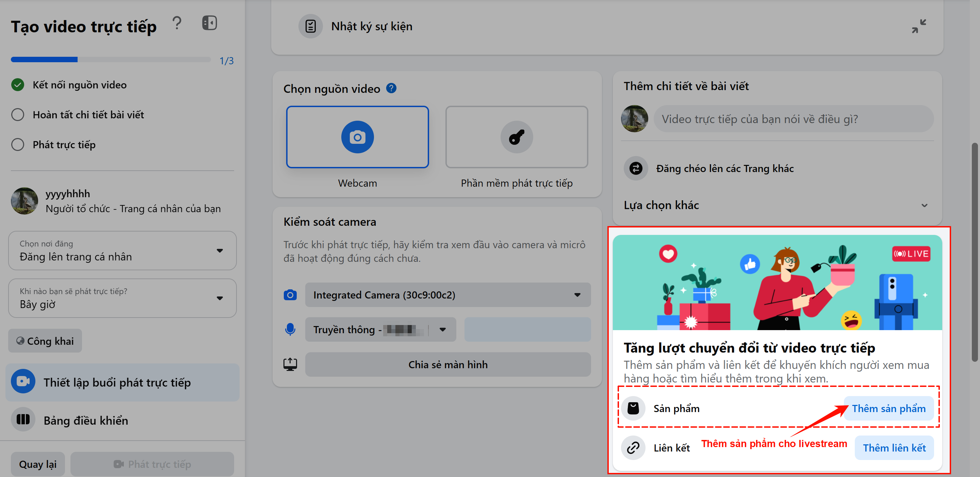This screenshot has width=980, height=477.
Task: Click the Thêm sản phẩm button
Action: coord(888,408)
